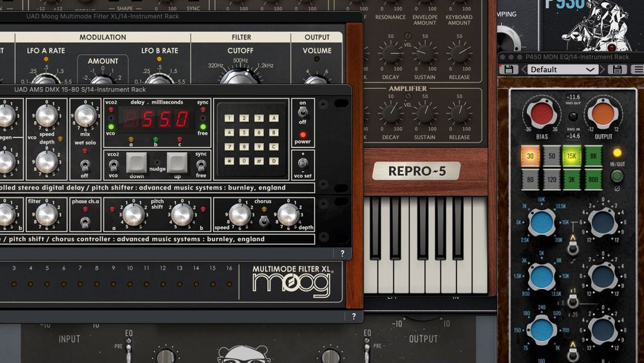
Task: Click the Moog CUTOFF knob
Action: click(x=240, y=77)
